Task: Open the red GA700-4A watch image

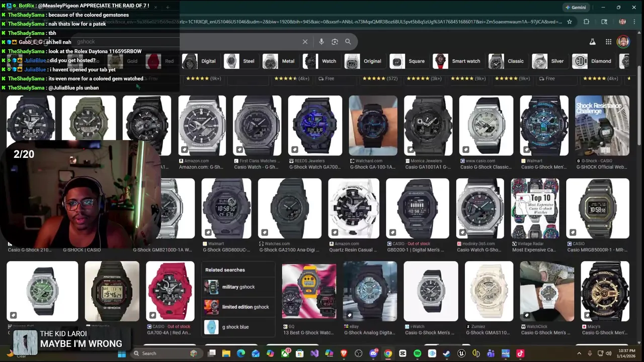Action: click(x=170, y=291)
